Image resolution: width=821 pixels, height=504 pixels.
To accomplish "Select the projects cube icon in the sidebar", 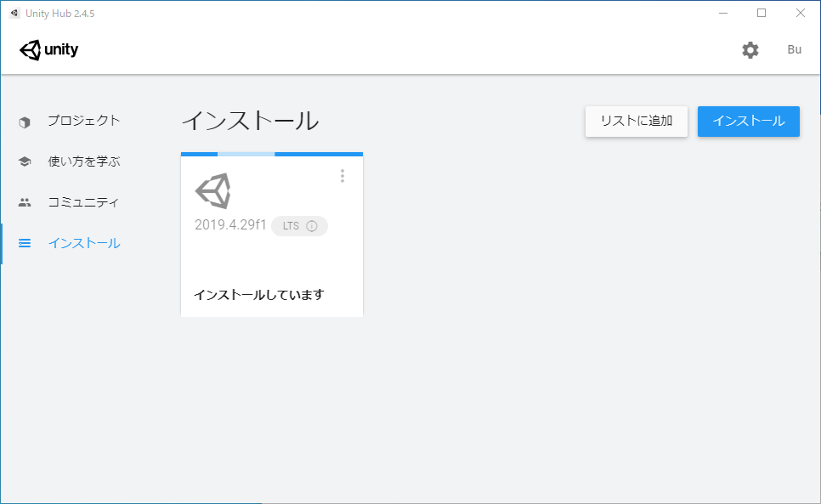I will (24, 122).
